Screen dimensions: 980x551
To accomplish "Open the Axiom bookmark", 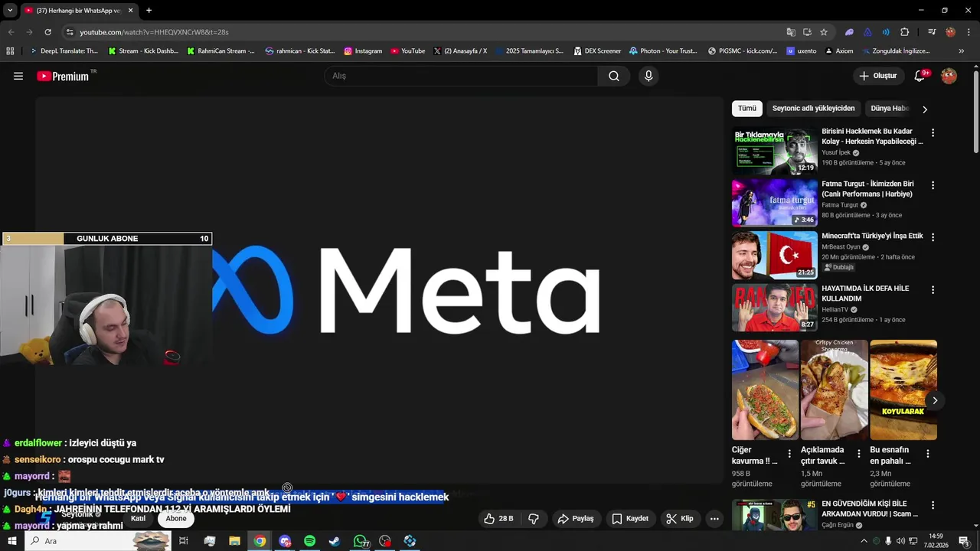I will coord(839,51).
